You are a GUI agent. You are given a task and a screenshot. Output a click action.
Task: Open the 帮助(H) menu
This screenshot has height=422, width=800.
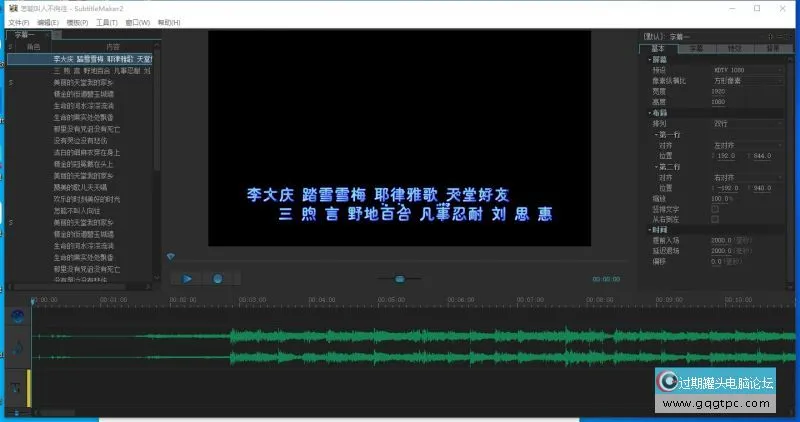click(x=169, y=22)
